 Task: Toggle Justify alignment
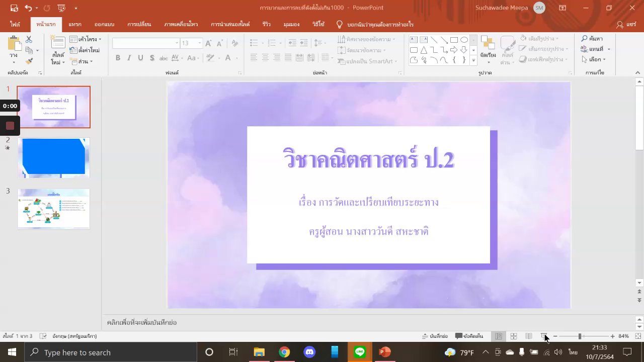[288, 58]
